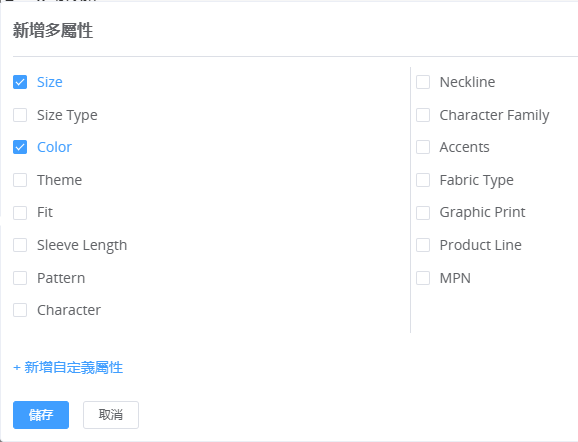Check the Sleeve Length option

pos(20,245)
